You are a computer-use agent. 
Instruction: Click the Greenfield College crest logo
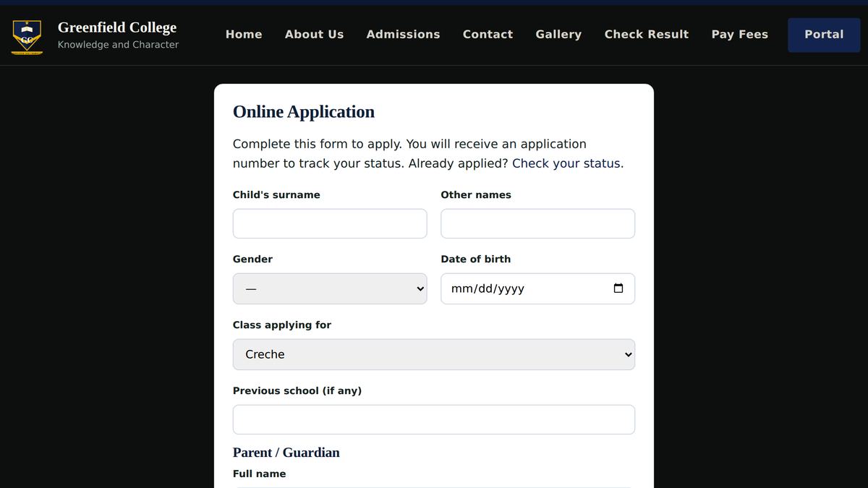(x=27, y=36)
